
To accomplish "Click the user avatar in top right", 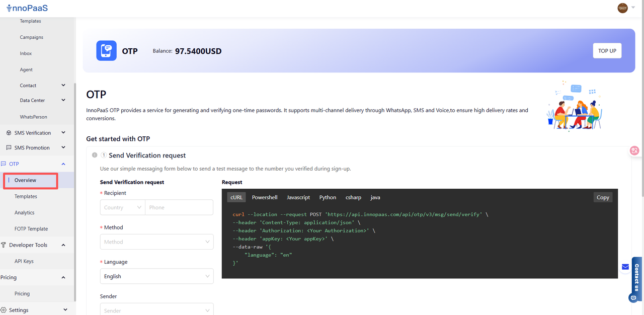I will click(622, 8).
